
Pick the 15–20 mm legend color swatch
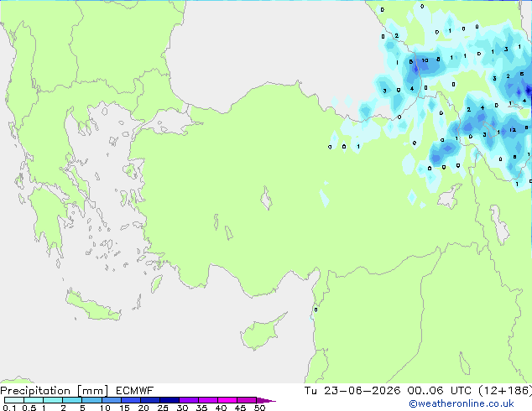130,400
